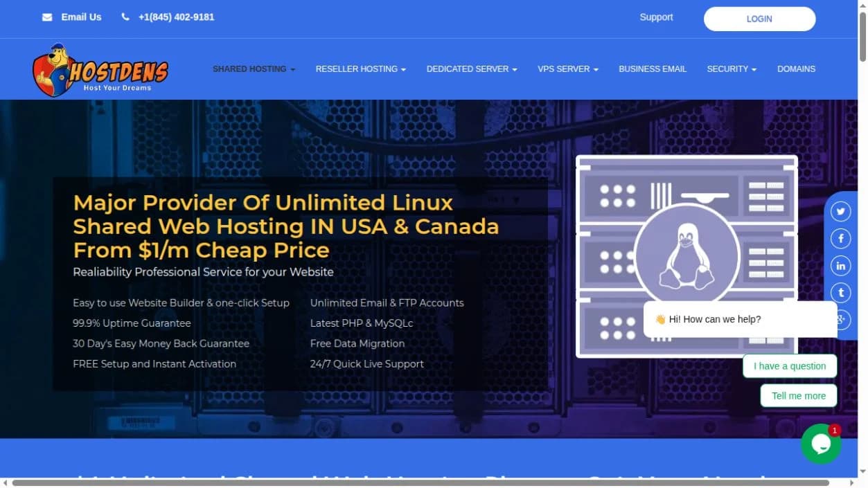Screen dimensions: 868x488
Task: Expand the Security dropdown menu
Action: pos(732,69)
